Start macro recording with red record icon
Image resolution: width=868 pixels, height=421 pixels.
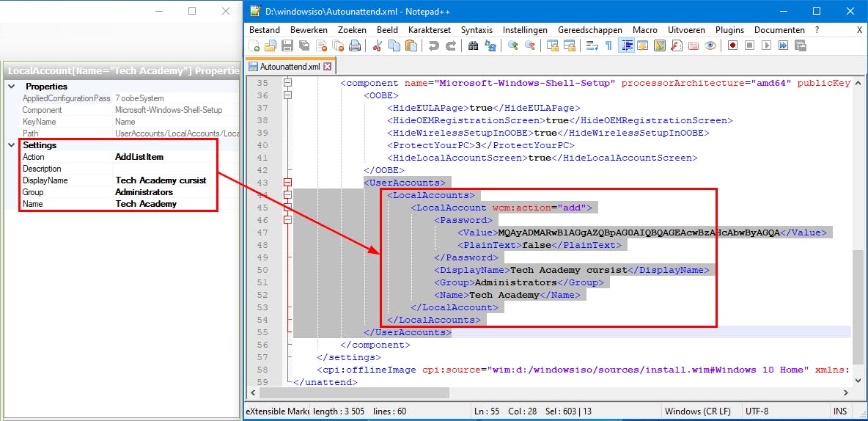(x=732, y=46)
